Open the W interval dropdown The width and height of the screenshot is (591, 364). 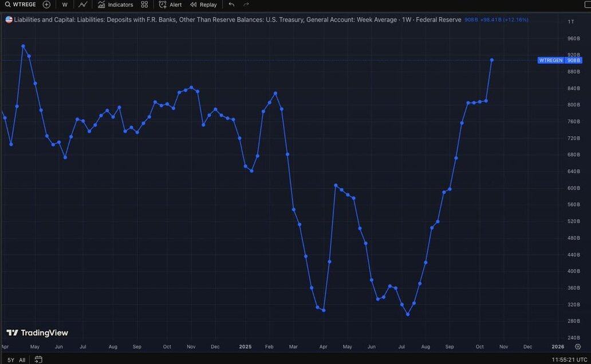65,5
